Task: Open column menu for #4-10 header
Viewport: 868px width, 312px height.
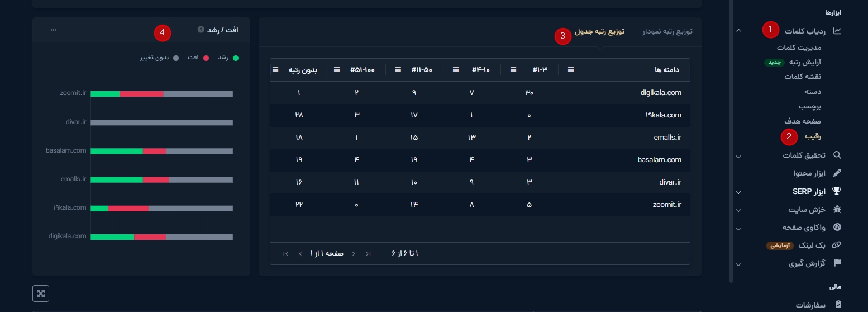Action: [455, 70]
